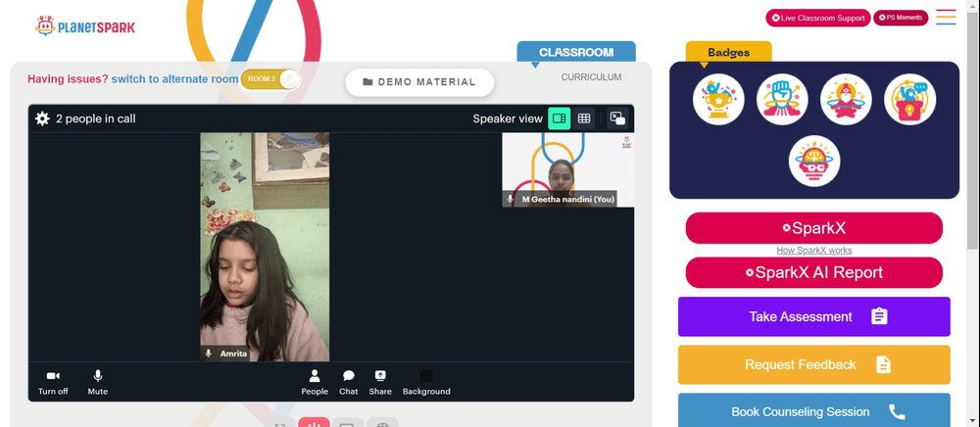Click '2 people in call' text
980x427 pixels.
pos(96,119)
